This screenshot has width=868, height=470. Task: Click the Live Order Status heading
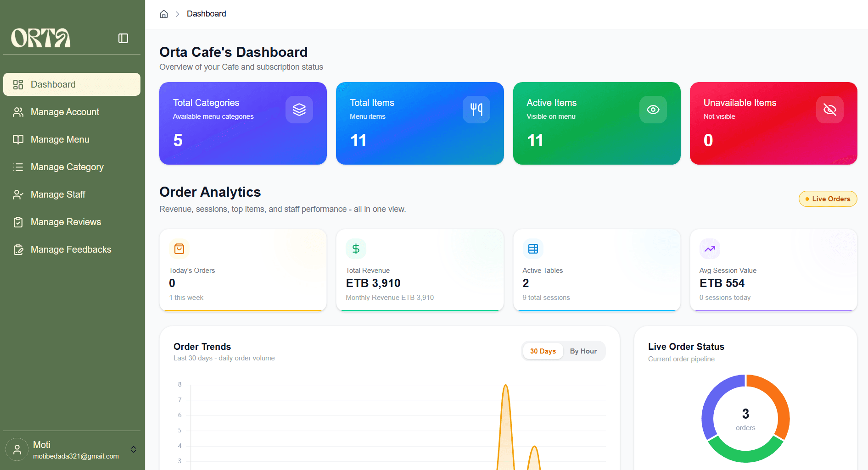(686, 347)
